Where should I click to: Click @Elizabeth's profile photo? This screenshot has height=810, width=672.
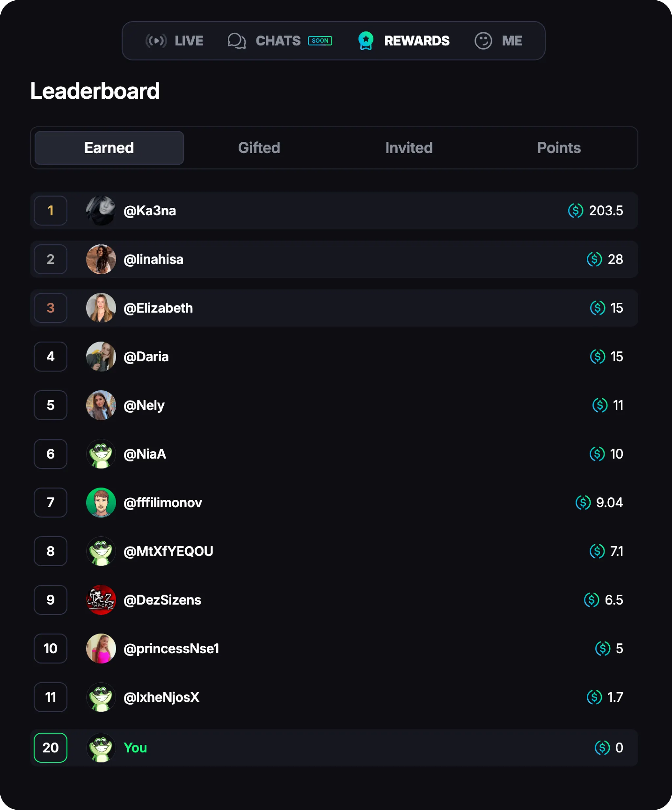tap(101, 308)
